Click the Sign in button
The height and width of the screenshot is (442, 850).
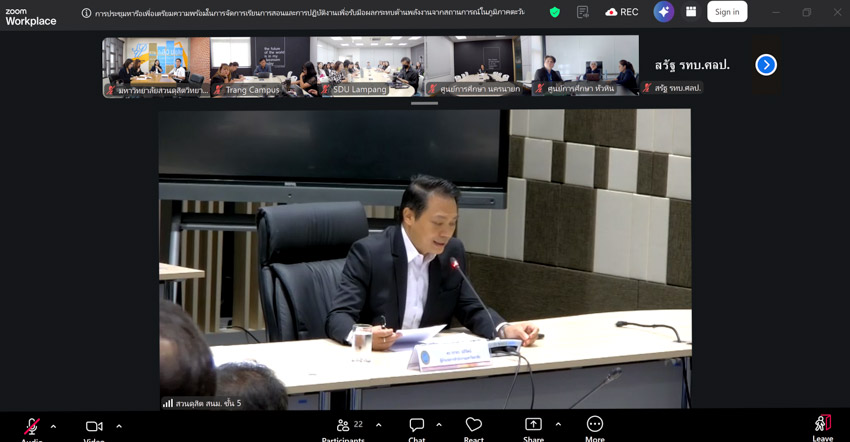[727, 12]
